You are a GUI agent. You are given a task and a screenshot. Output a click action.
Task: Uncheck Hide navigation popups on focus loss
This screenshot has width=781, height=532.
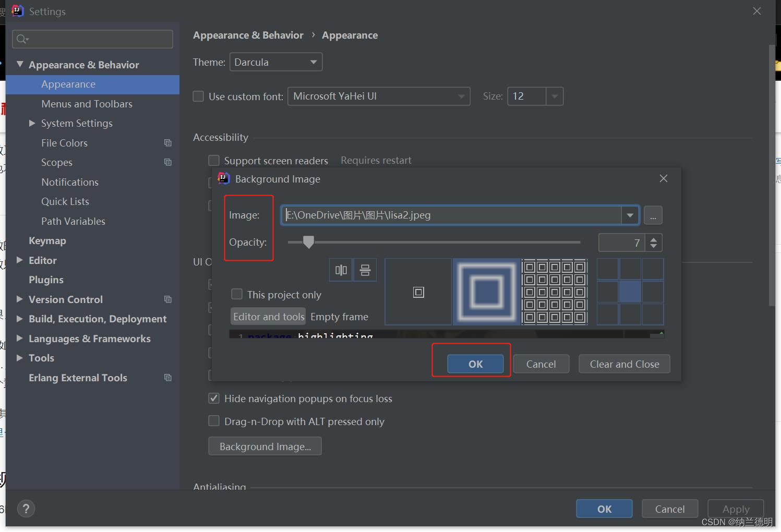tap(214, 398)
